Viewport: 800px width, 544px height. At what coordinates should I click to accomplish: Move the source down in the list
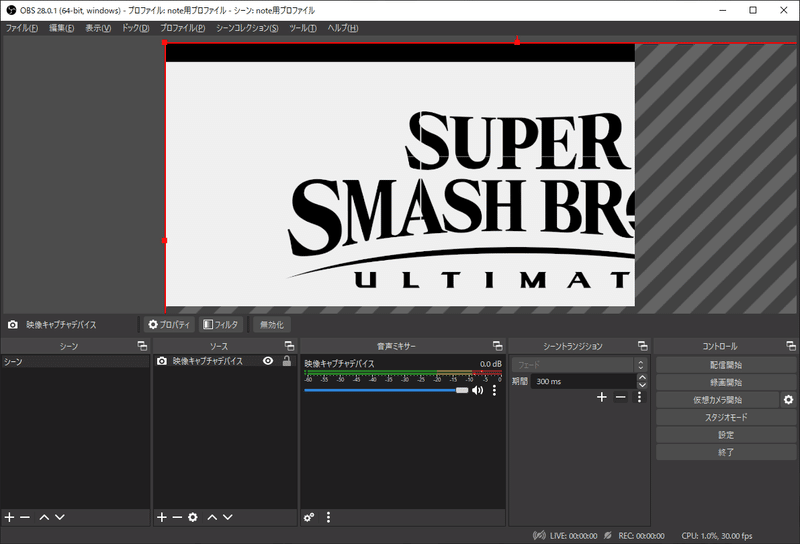click(x=228, y=517)
